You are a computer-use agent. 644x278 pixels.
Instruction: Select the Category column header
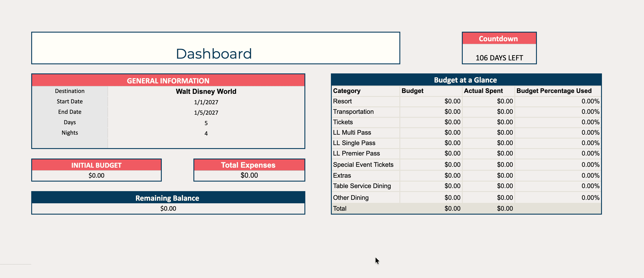coord(366,91)
